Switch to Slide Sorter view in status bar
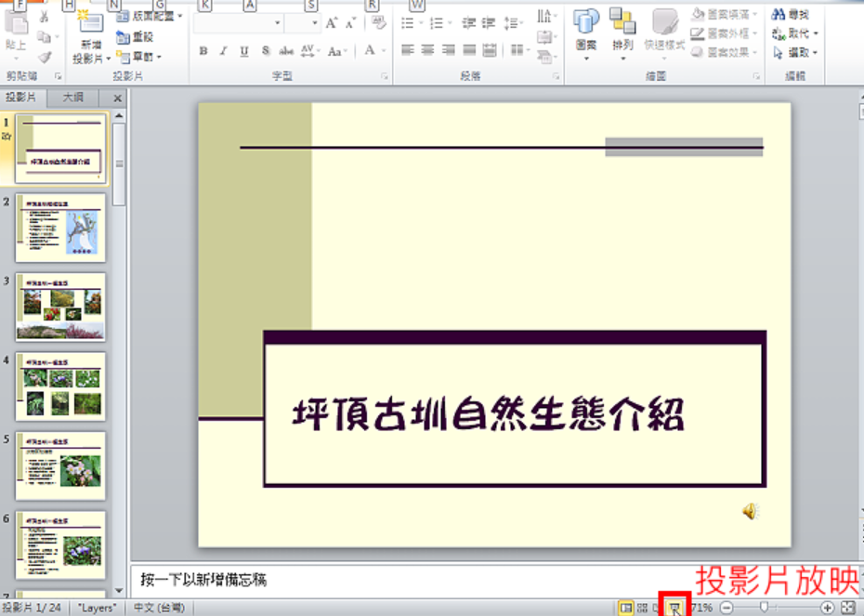The width and height of the screenshot is (864, 616). pos(643,608)
